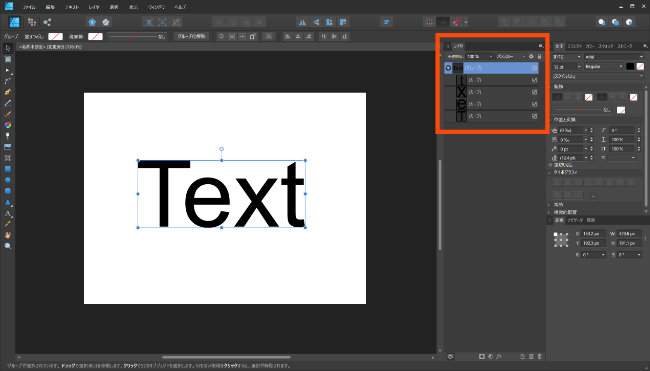The height and width of the screenshot is (371, 650).
Task: Toggle visibility of the 'e' curve layer
Action: coord(534,104)
